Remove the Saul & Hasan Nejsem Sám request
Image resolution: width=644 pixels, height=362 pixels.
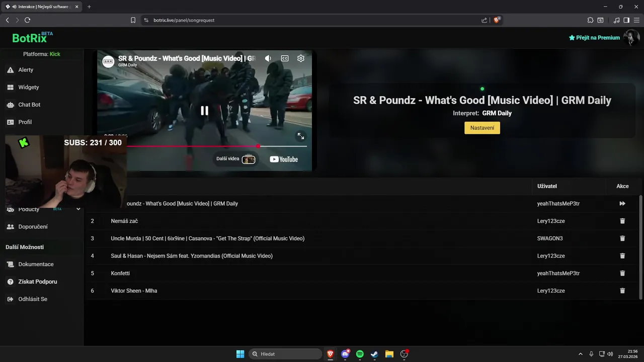pos(622,256)
